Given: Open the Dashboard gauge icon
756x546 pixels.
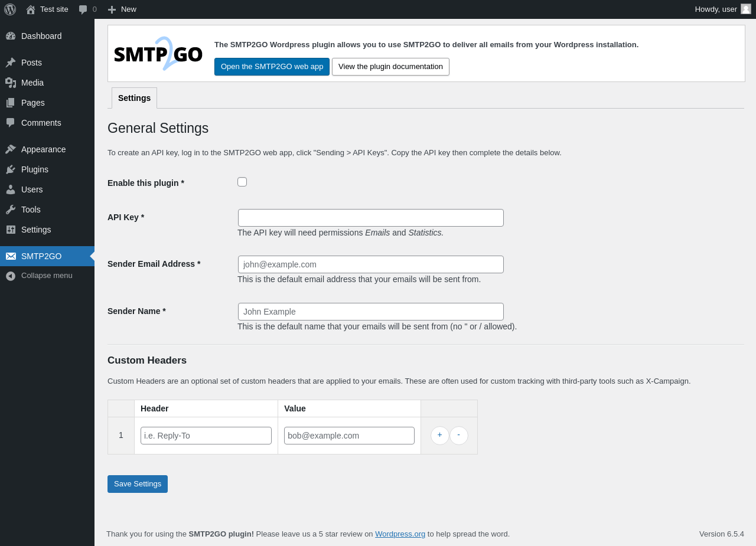Looking at the screenshot, I should pos(11,36).
